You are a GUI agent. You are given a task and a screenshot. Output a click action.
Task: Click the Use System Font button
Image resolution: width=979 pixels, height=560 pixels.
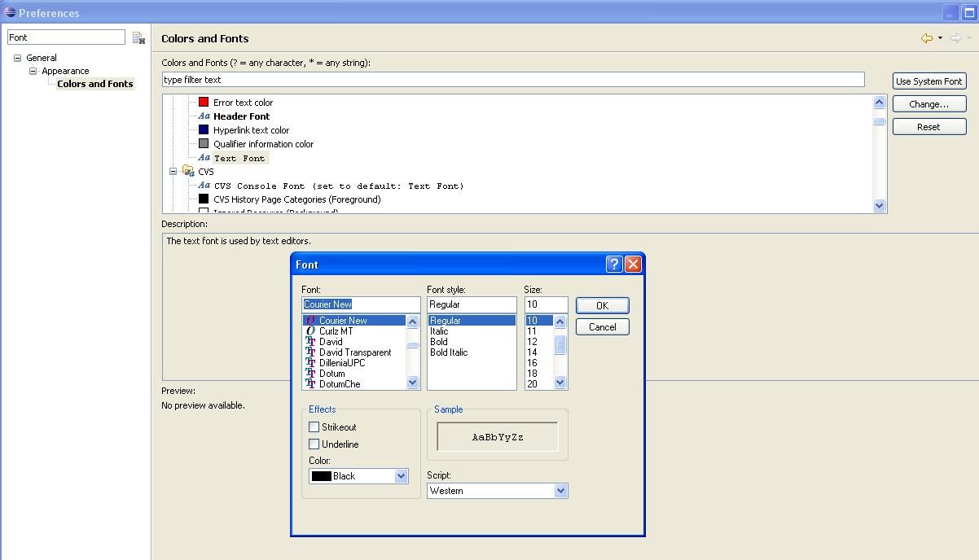tap(929, 81)
